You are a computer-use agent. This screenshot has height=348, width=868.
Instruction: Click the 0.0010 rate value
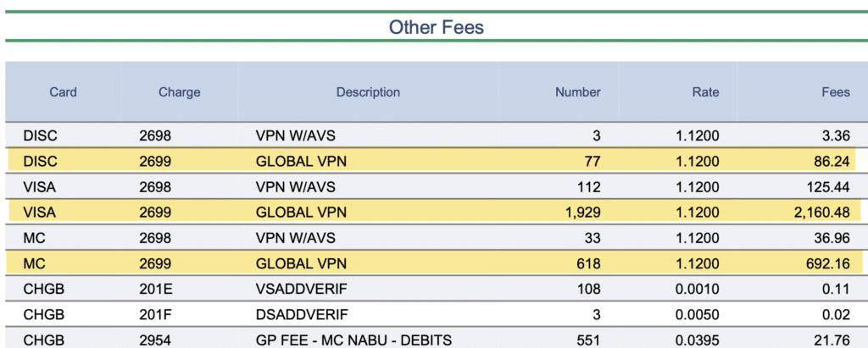[698, 289]
